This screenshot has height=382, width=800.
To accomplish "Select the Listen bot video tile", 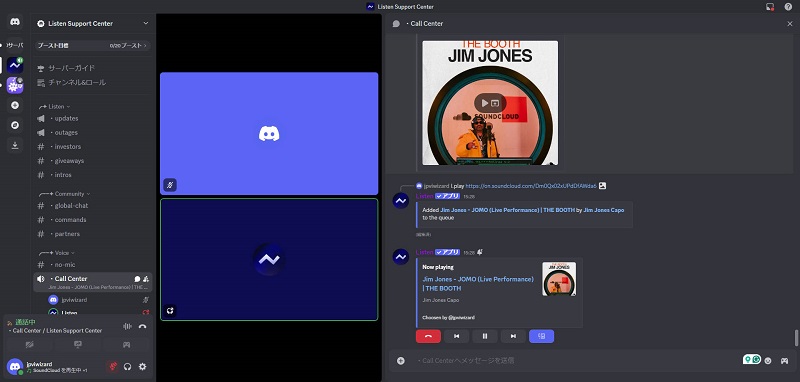I will 269,260.
